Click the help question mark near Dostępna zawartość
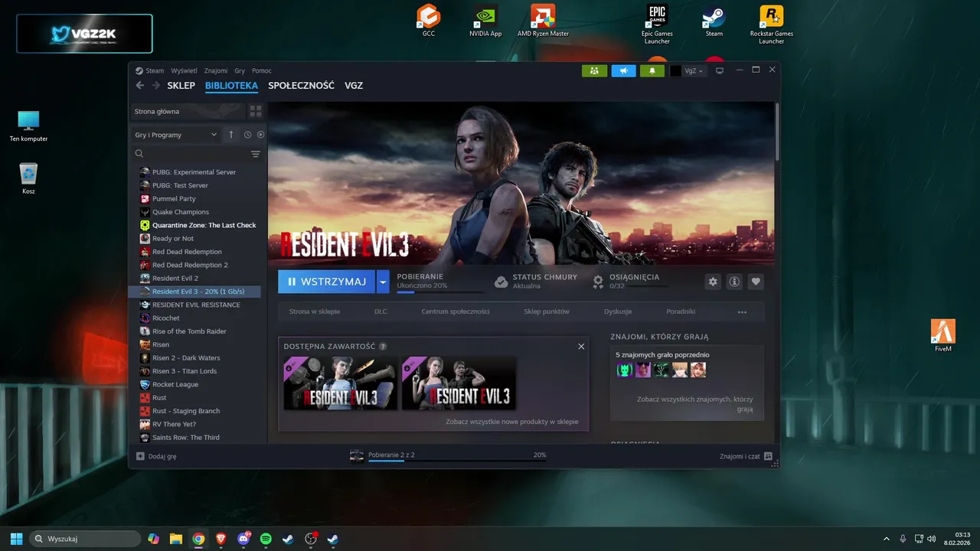980x551 pixels. click(383, 347)
